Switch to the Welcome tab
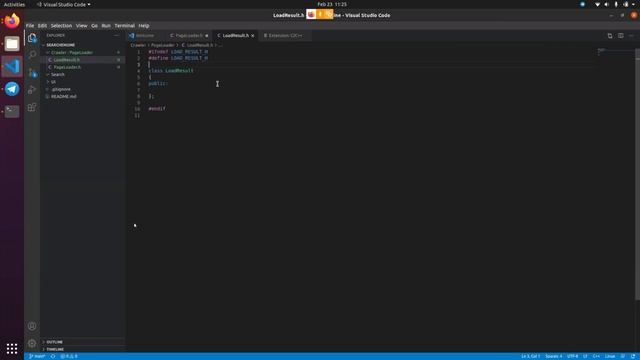 144,36
